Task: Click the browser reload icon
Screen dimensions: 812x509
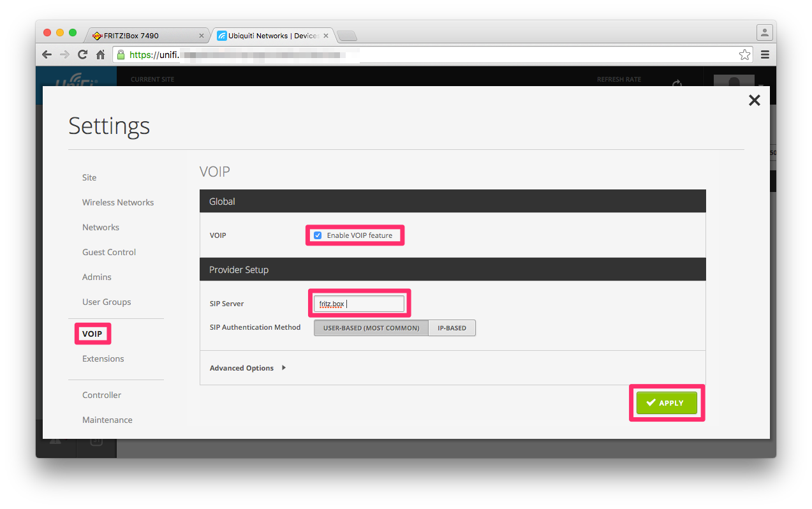Action: (x=82, y=55)
